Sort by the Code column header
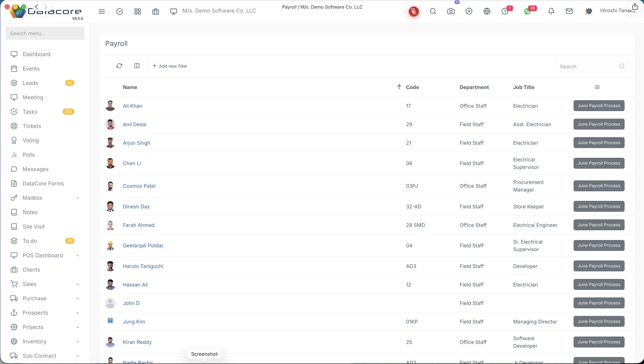The image size is (644, 364). [412, 87]
